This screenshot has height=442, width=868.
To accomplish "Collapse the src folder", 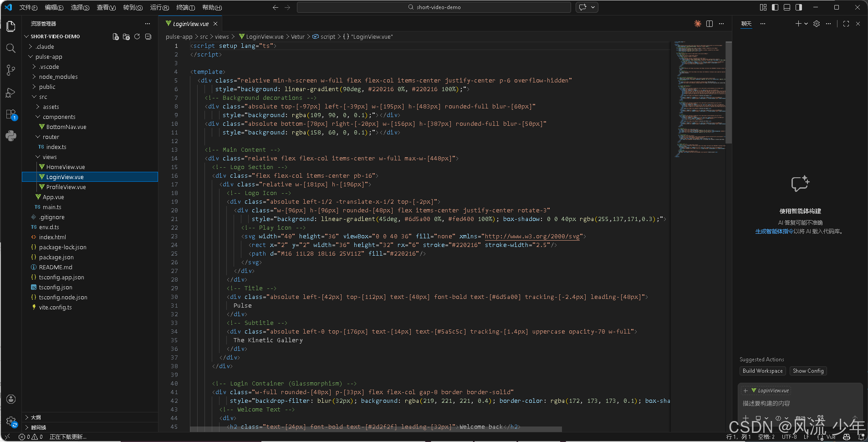I will pos(90,97).
